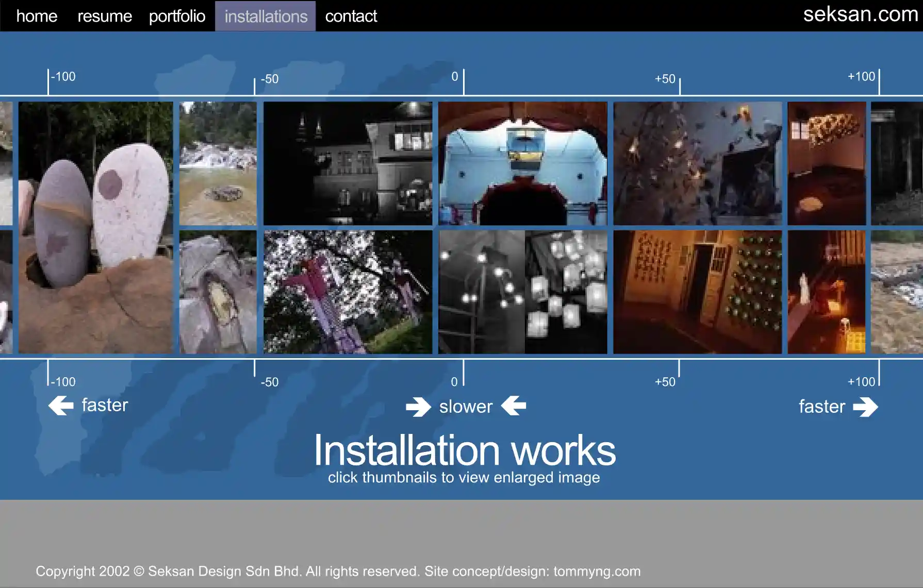Open the blue room with red curtain thumbnail

tap(523, 163)
